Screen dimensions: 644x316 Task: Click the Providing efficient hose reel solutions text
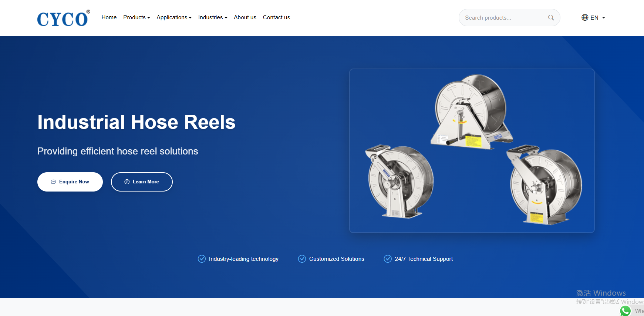(118, 151)
